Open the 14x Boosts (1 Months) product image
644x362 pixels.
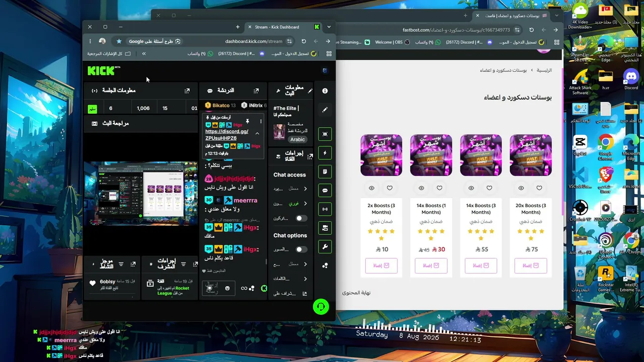click(x=431, y=155)
